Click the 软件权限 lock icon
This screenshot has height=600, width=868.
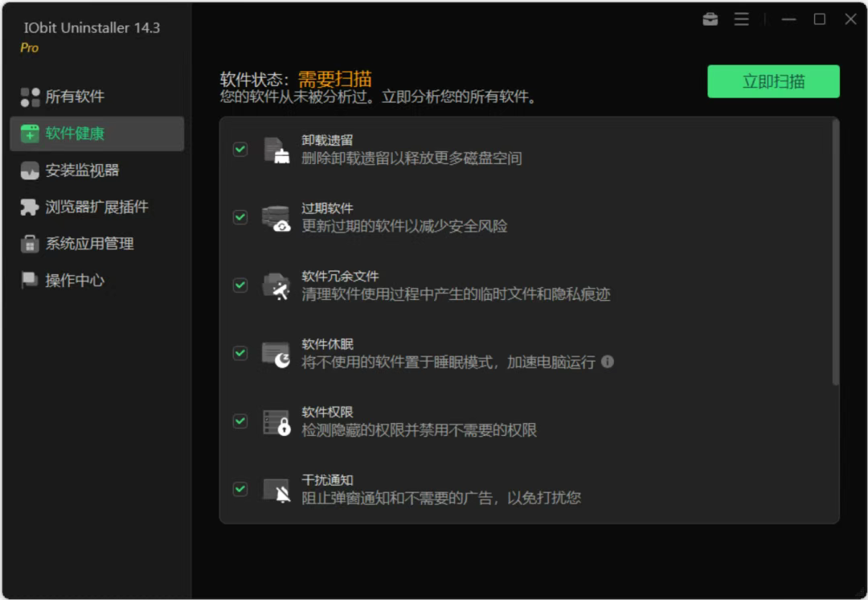point(276,422)
